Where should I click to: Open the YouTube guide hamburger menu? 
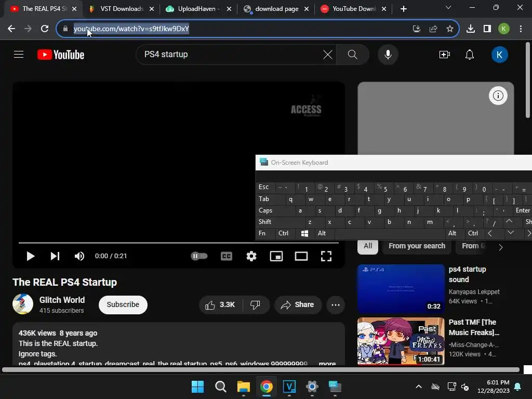19,54
